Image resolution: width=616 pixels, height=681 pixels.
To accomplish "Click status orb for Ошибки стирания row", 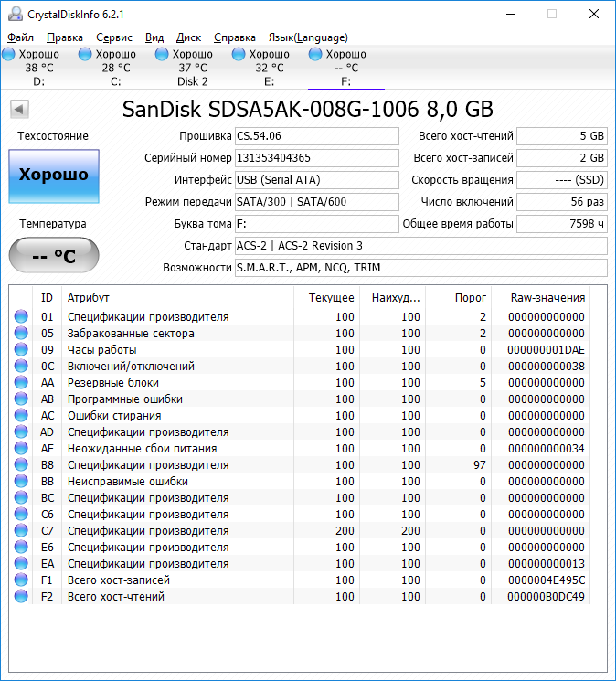I will click(x=21, y=416).
